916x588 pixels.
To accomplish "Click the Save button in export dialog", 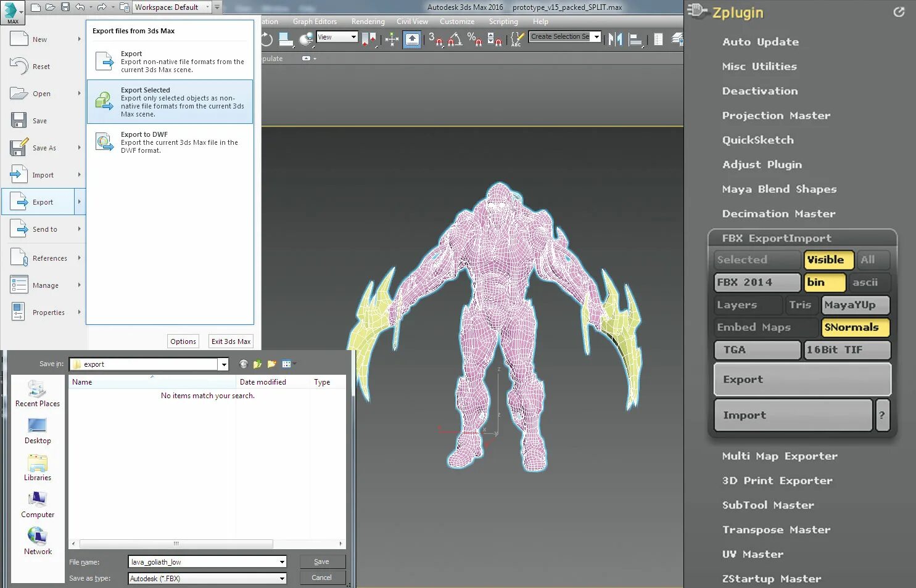I will [x=322, y=562].
